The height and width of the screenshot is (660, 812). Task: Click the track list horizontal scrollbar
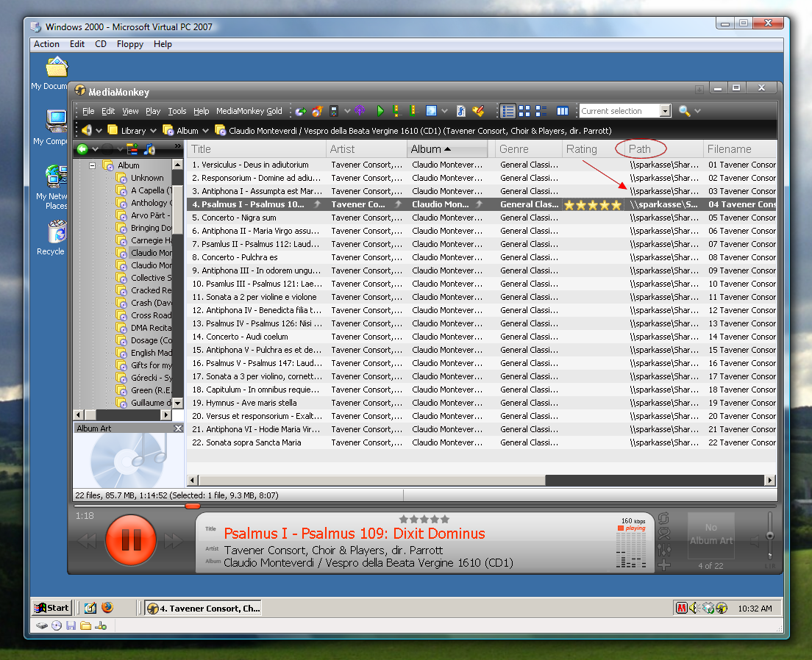point(372,481)
